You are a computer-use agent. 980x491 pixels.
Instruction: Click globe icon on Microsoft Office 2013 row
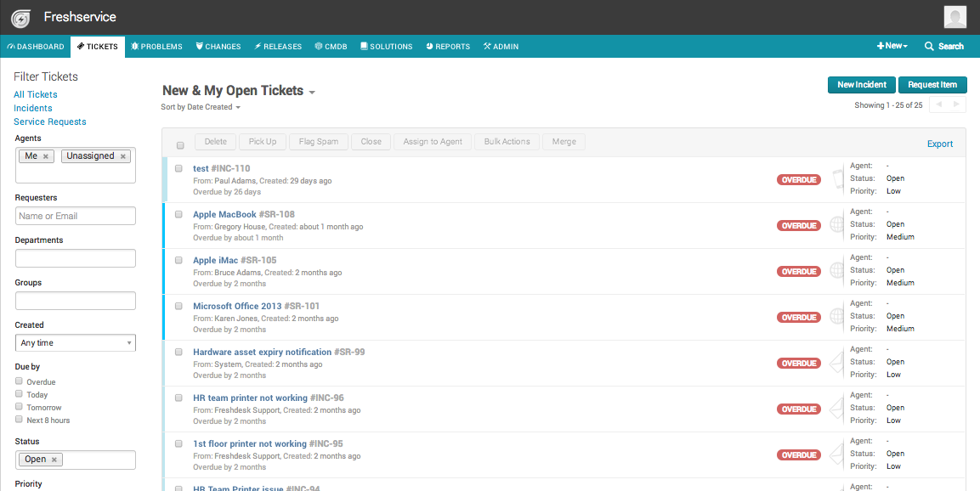point(837,317)
